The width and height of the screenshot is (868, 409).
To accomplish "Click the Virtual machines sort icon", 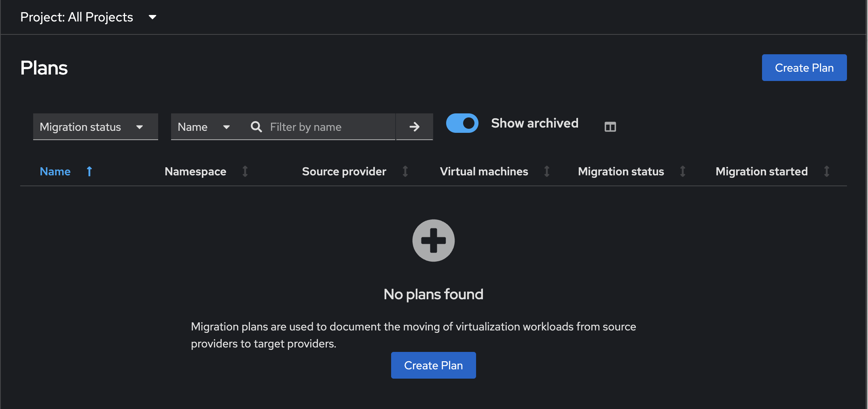I will (547, 171).
